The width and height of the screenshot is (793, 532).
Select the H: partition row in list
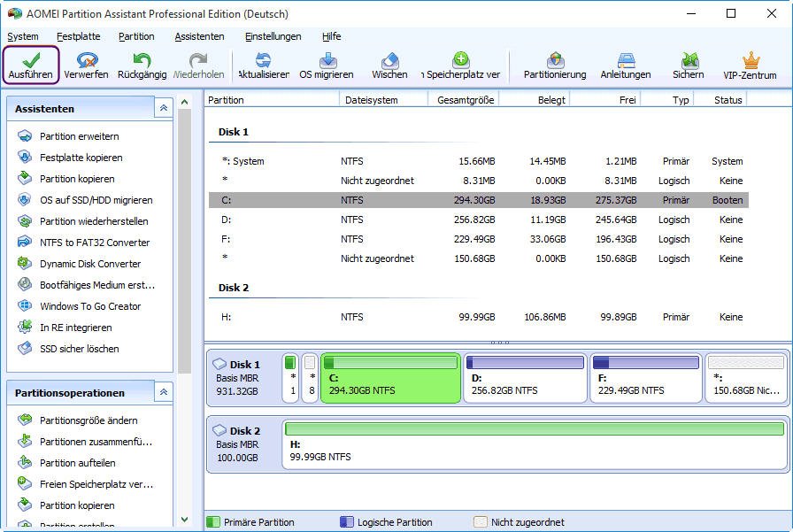(479, 317)
